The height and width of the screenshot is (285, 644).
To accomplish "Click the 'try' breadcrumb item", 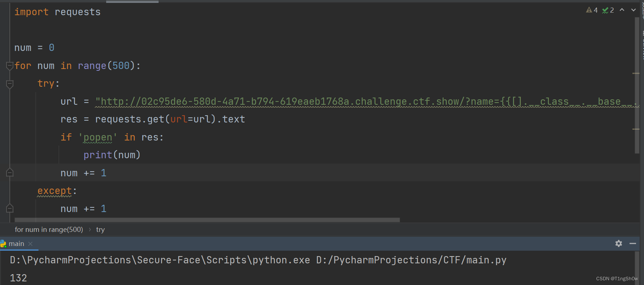I will 100,229.
